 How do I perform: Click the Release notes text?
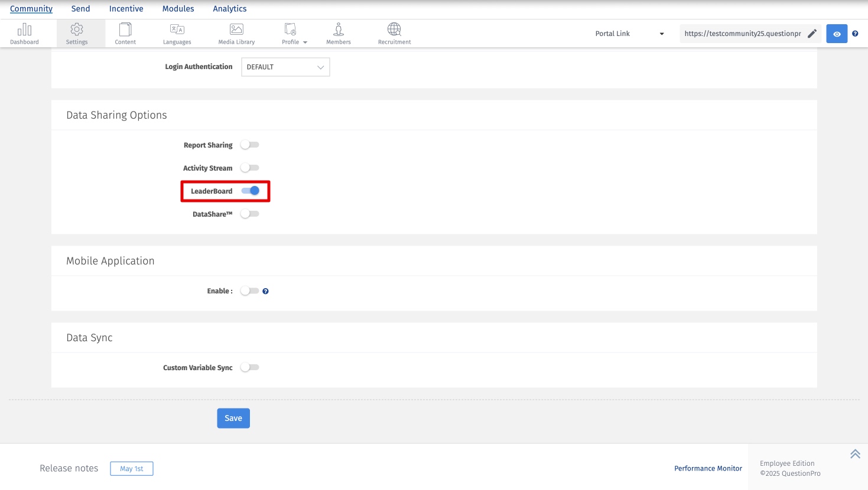pos(69,468)
